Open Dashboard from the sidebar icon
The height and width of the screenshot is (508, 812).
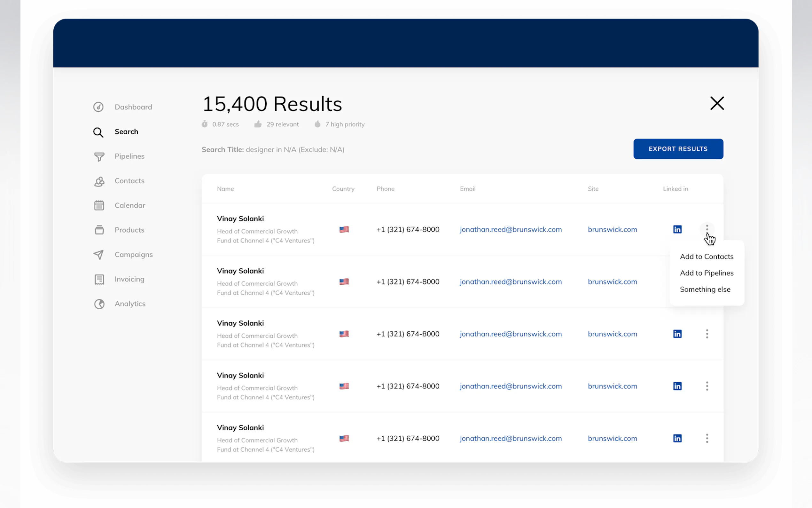[x=98, y=107]
